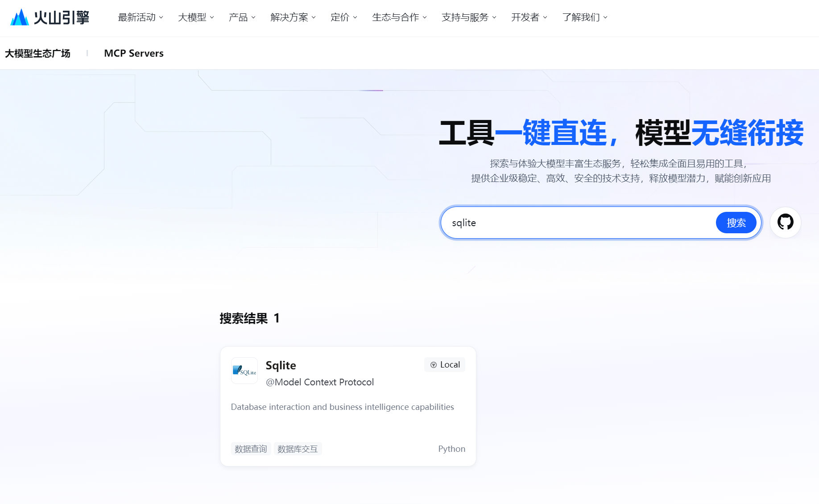This screenshot has width=819, height=504.
Task: Select the 数据库交互 tag on the Sqlite card
Action: coord(298,449)
